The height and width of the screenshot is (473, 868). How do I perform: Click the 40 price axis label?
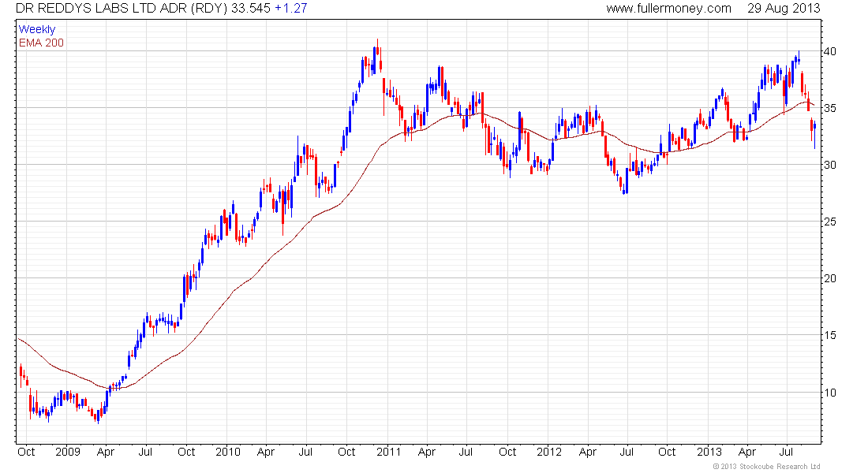tap(830, 51)
